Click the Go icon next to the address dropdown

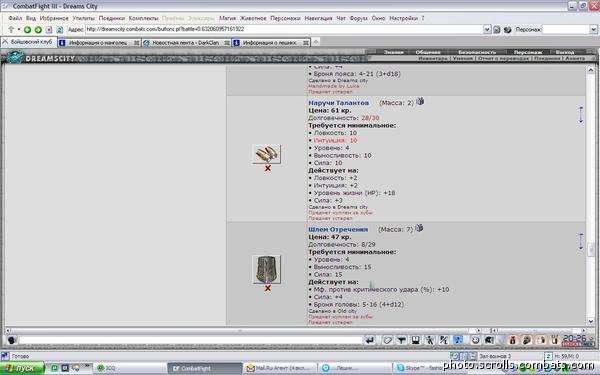click(x=497, y=29)
